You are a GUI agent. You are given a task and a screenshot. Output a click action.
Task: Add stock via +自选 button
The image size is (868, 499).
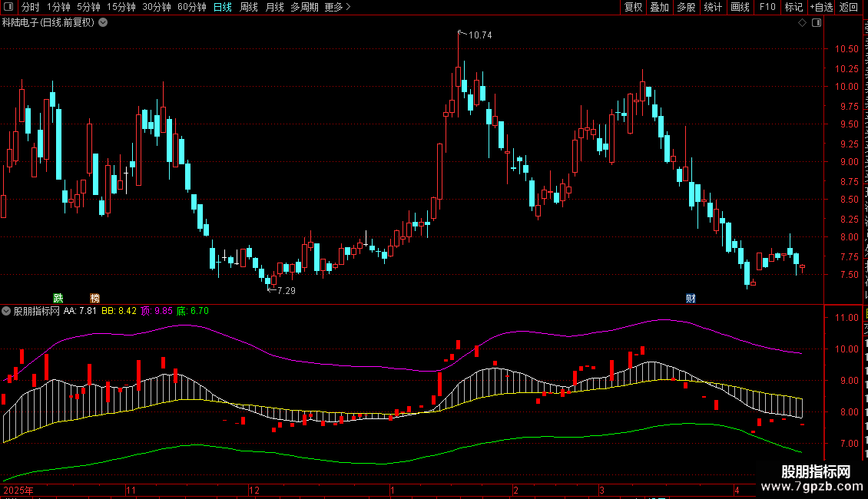point(821,7)
